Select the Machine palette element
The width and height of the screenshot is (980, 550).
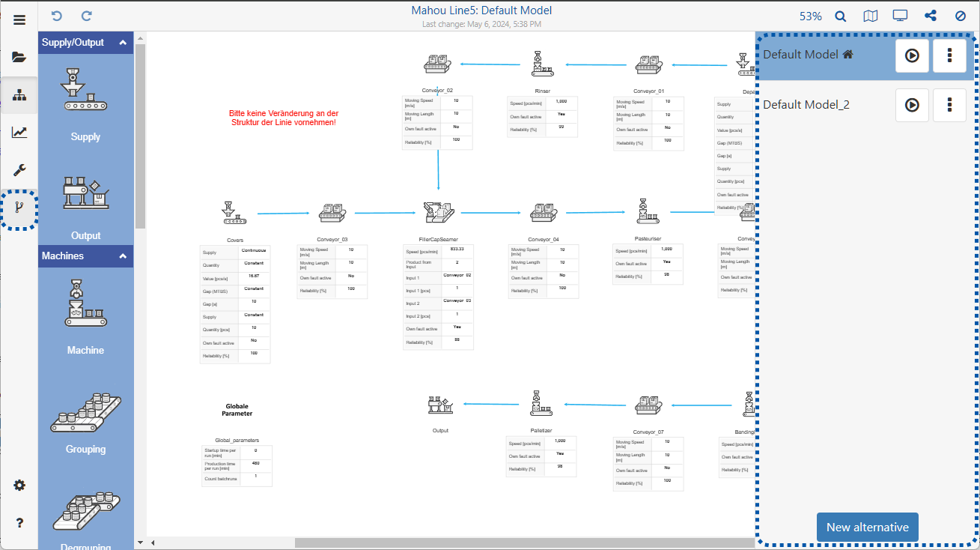click(85, 316)
